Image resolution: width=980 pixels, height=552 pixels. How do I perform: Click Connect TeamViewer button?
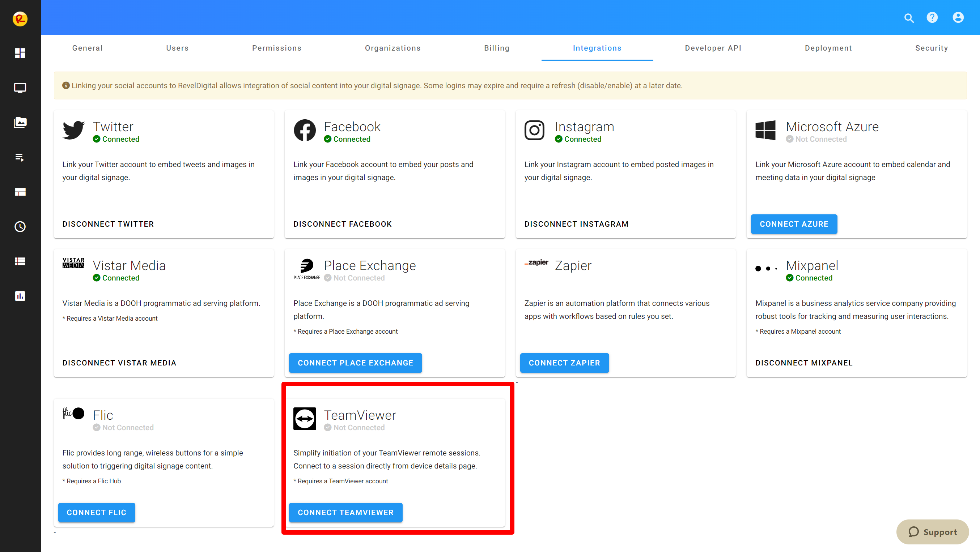(x=345, y=512)
